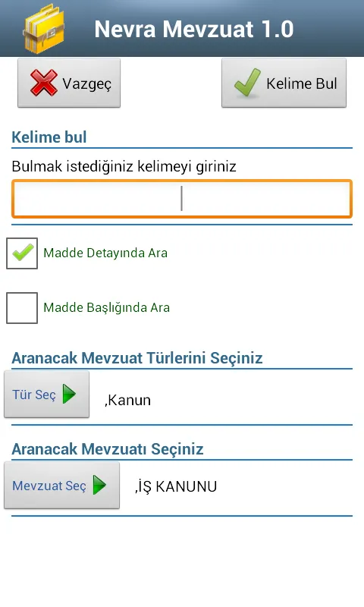Tap green arrow icon beside Tür Seç

[x=69, y=394]
